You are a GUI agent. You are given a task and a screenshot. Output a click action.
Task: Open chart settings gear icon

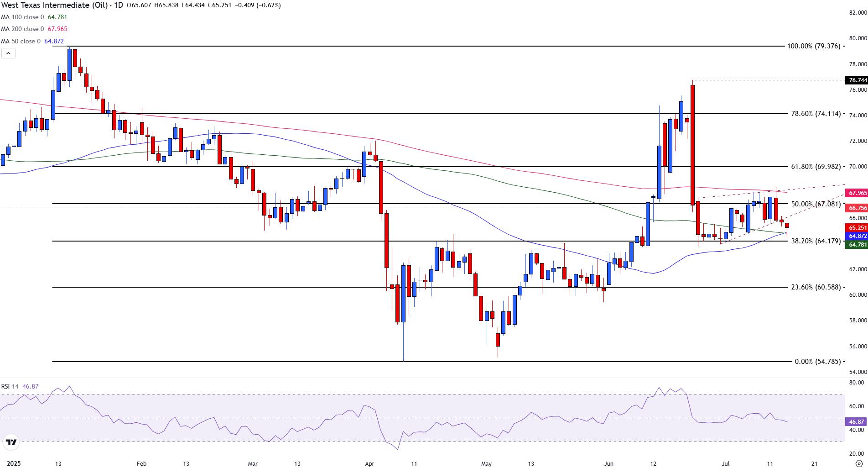coord(858,463)
